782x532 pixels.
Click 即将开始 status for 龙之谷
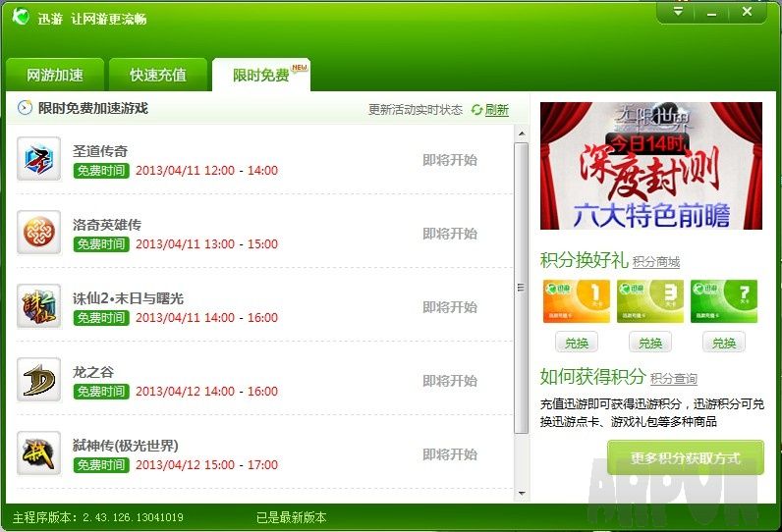click(450, 381)
